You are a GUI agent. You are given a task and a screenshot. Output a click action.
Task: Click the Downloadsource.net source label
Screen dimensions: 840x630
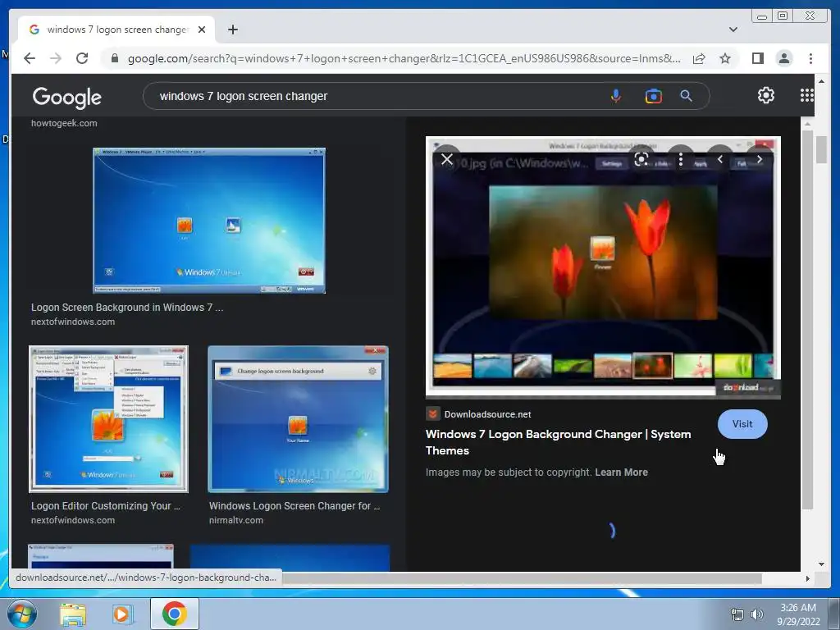click(487, 414)
